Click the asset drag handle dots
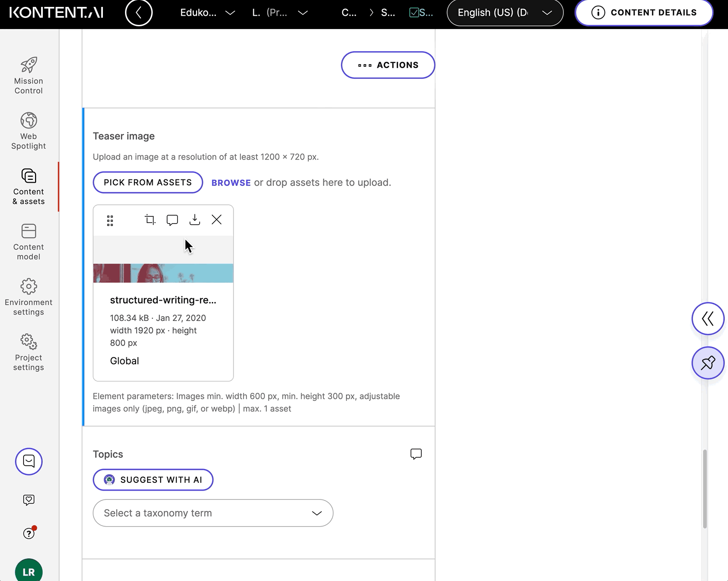Screen dimensions: 728x581 tap(110, 220)
